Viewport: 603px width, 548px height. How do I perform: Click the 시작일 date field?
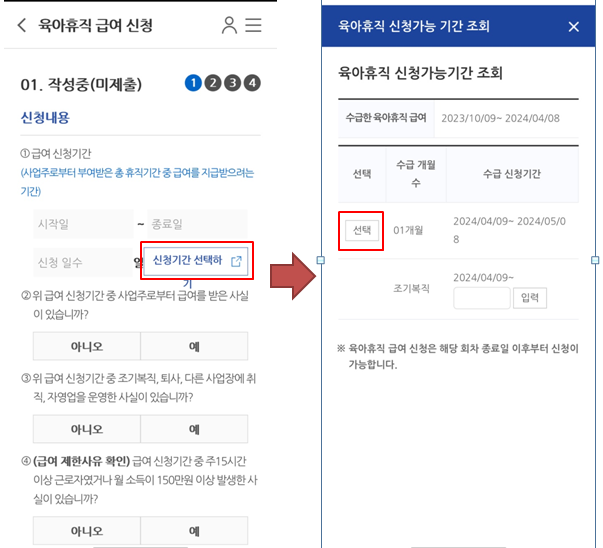pyautogui.click(x=83, y=224)
